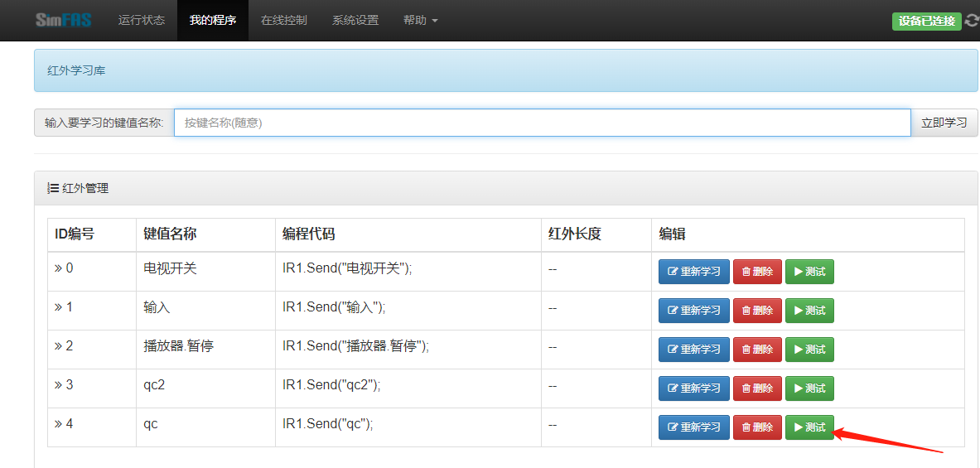Run test for the qc key

pyautogui.click(x=809, y=427)
